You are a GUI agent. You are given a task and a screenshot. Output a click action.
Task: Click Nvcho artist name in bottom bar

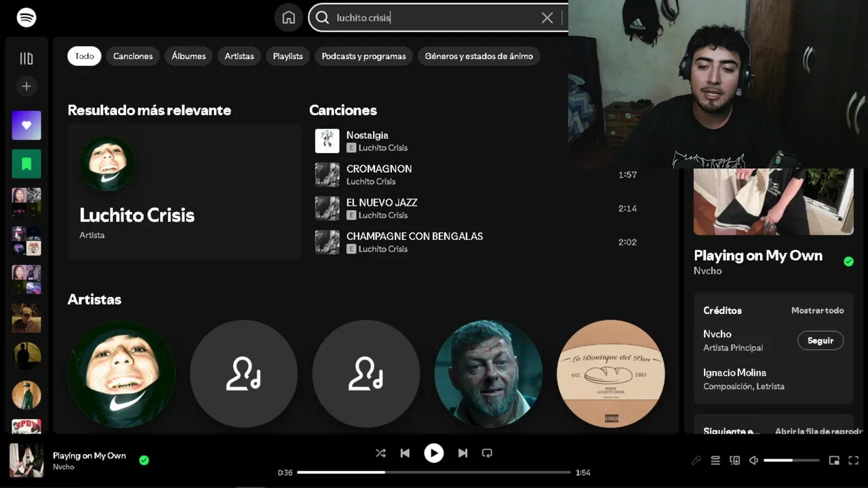64,467
